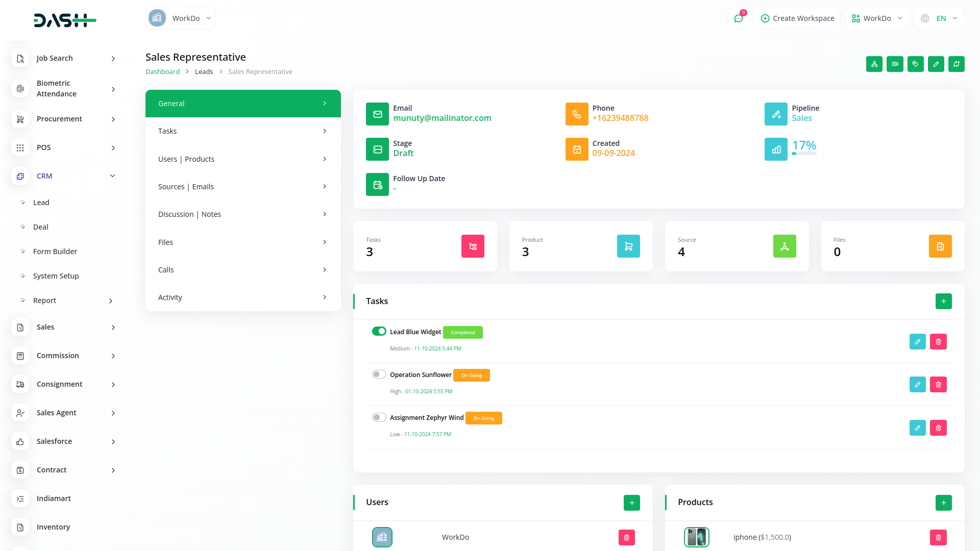Screen dimensions: 980x551
Task: Open the EN language selector
Action: point(939,18)
